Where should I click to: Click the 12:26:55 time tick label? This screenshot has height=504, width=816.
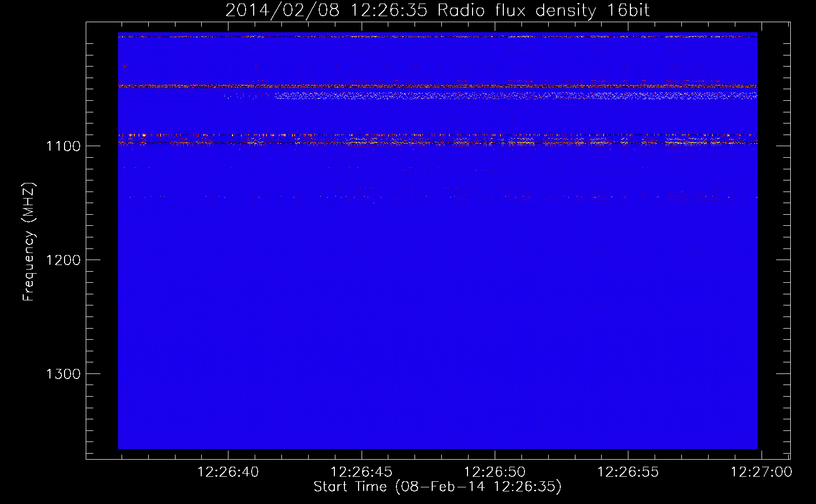628,472
